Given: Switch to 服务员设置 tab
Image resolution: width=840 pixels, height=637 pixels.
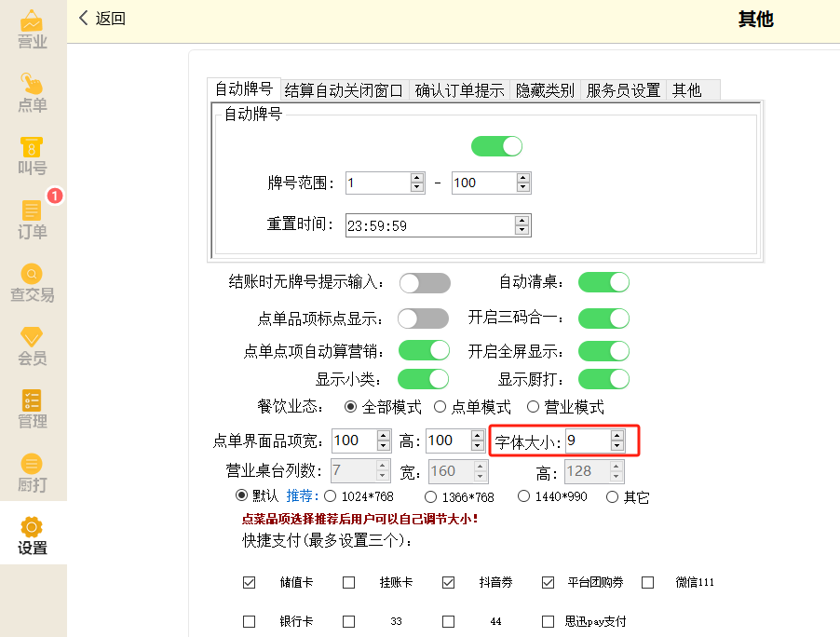Looking at the screenshot, I should coord(622,90).
